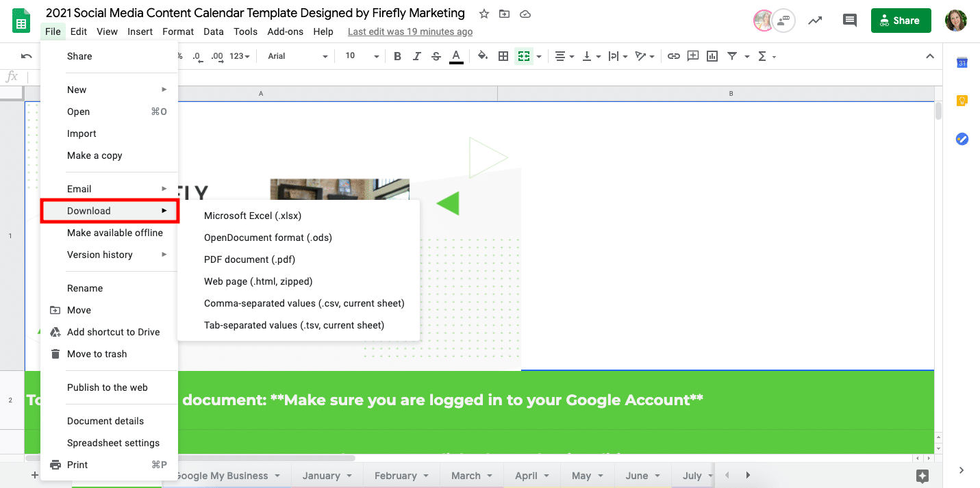
Task: Open 'Last edit was 19 minutes ago' link
Action: pyautogui.click(x=410, y=31)
